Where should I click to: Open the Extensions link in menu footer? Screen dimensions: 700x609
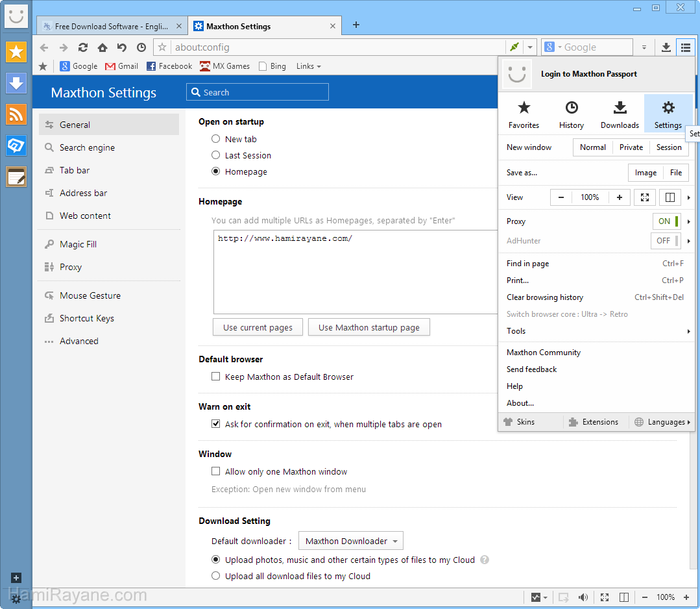(594, 422)
